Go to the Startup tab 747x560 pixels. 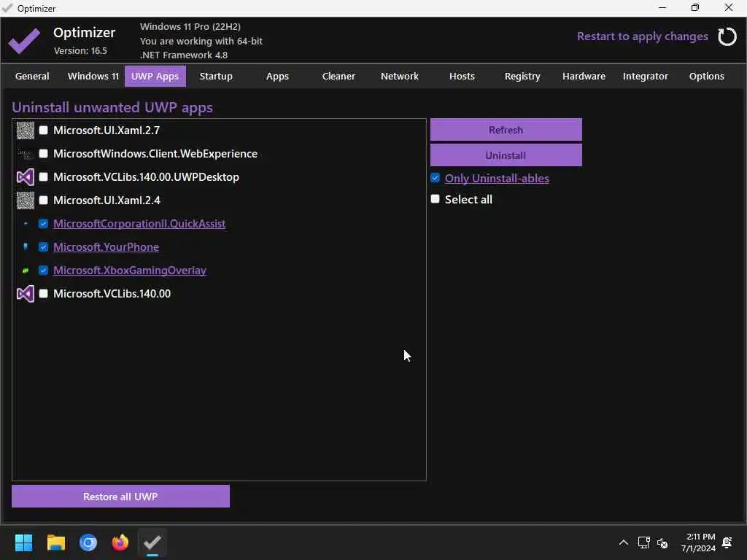(216, 76)
